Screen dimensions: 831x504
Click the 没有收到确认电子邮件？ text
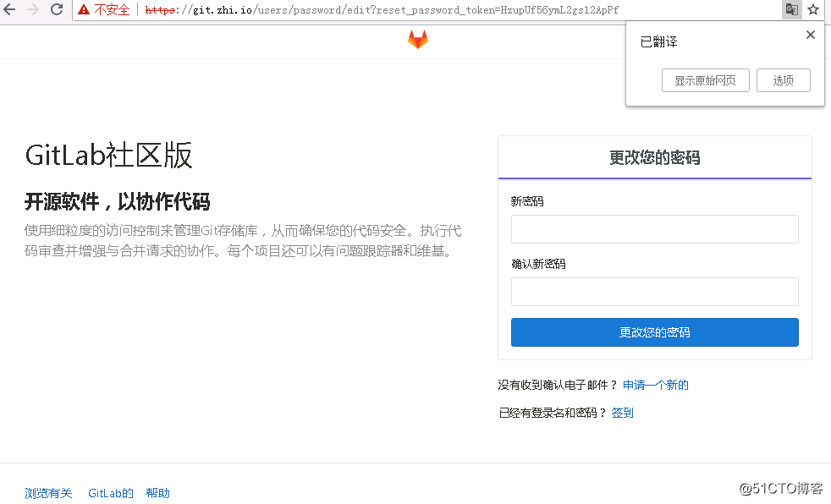(x=558, y=385)
